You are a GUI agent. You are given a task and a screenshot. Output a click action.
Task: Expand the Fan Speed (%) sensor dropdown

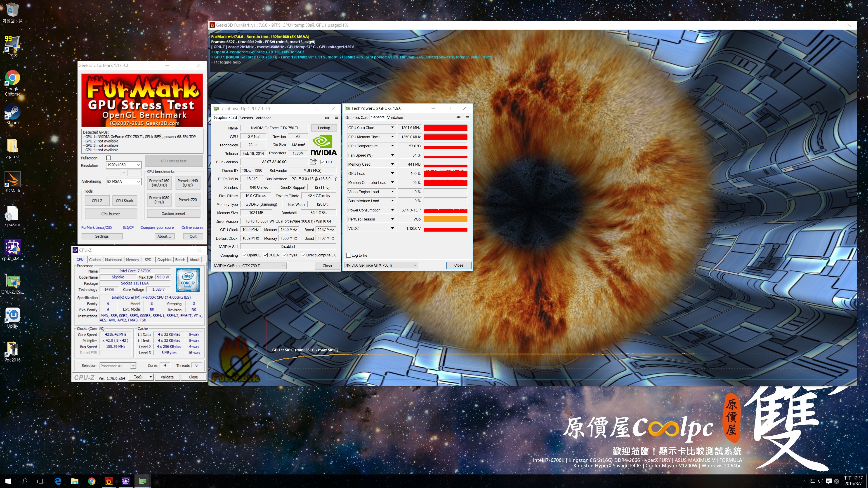pyautogui.click(x=392, y=155)
